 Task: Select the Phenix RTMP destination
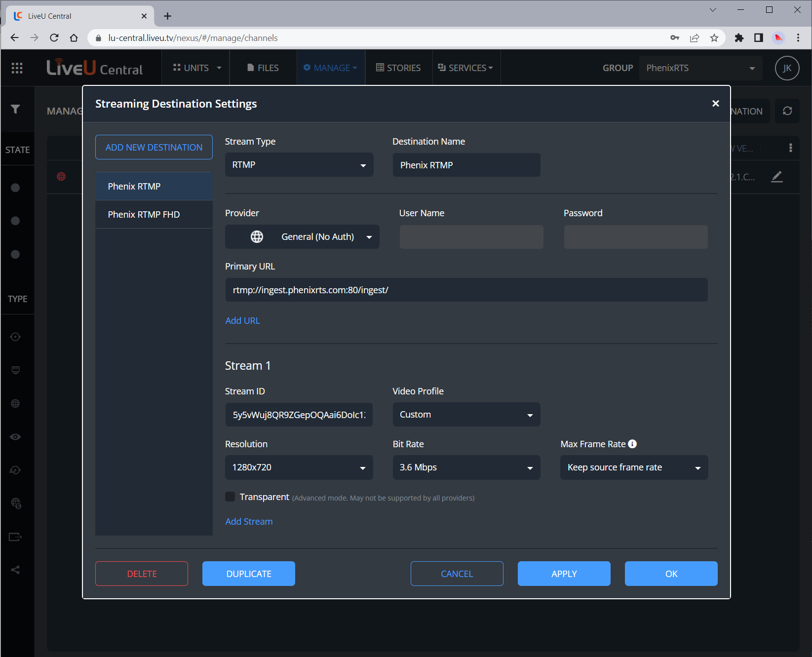154,186
